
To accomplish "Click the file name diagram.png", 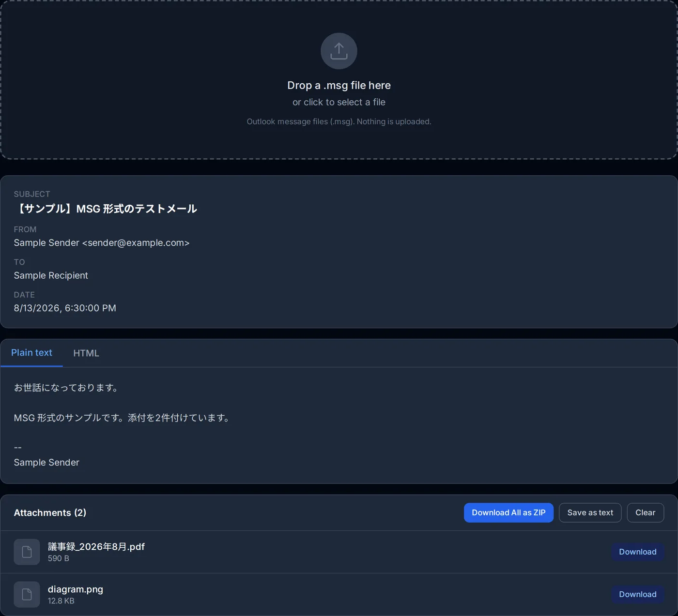I will pos(76,589).
